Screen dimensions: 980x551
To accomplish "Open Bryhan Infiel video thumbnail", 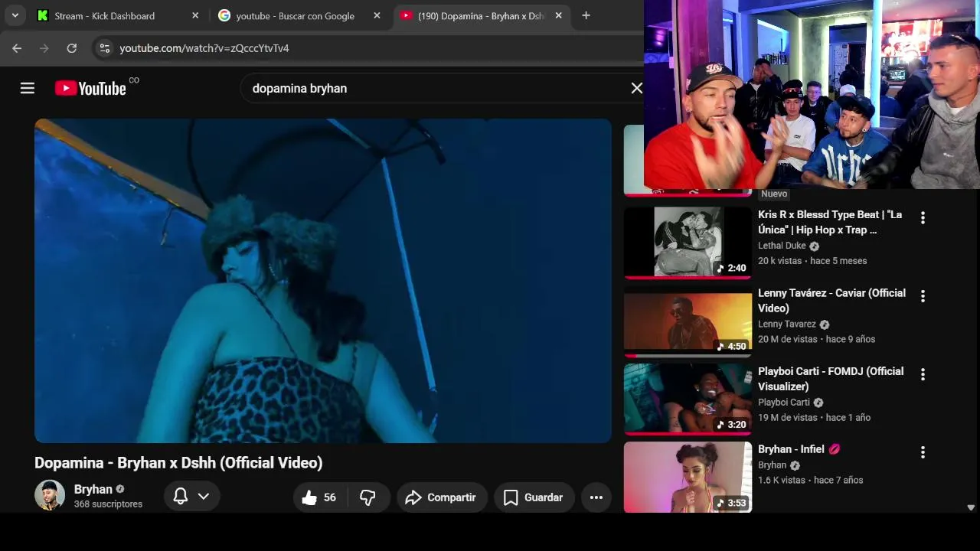I will [688, 477].
